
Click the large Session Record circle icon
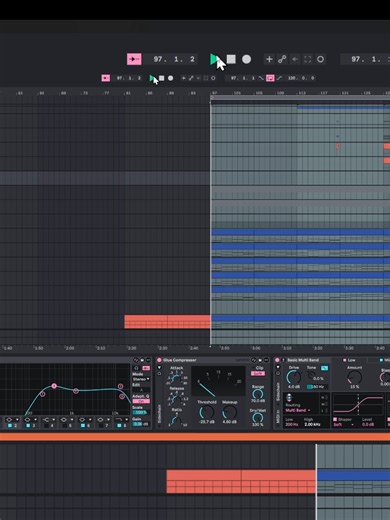tap(320, 59)
